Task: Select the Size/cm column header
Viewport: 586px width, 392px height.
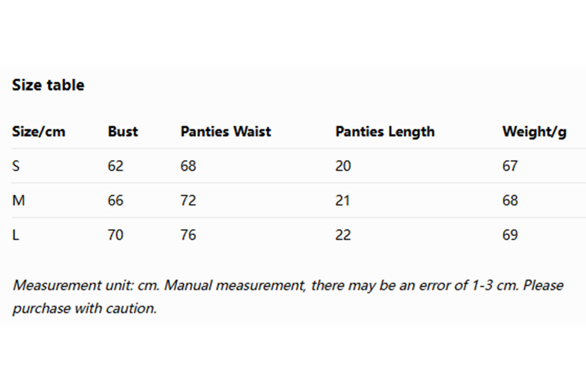Action: coord(39,132)
